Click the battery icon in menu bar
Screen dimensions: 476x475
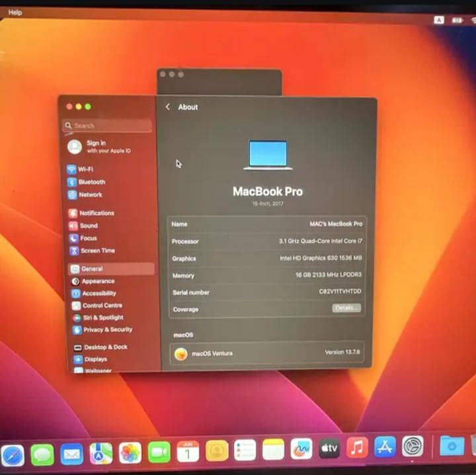point(457,21)
